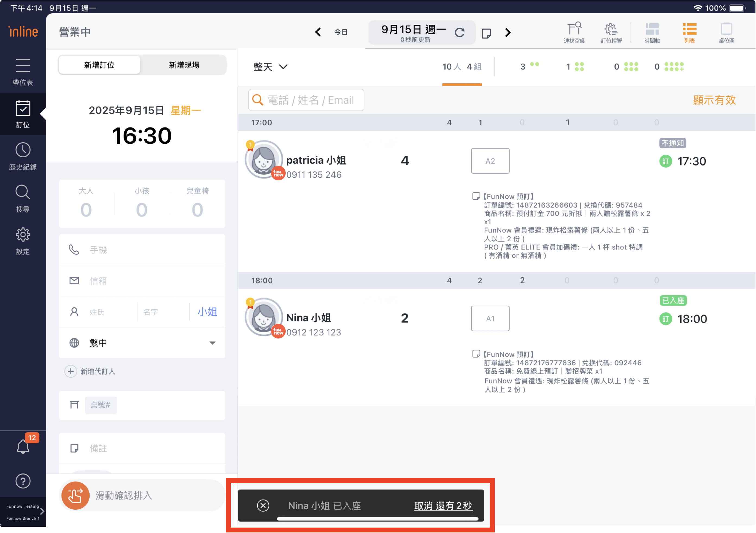Toggle the 小姐 title selector
Image resolution: width=756 pixels, height=533 pixels.
207,312
